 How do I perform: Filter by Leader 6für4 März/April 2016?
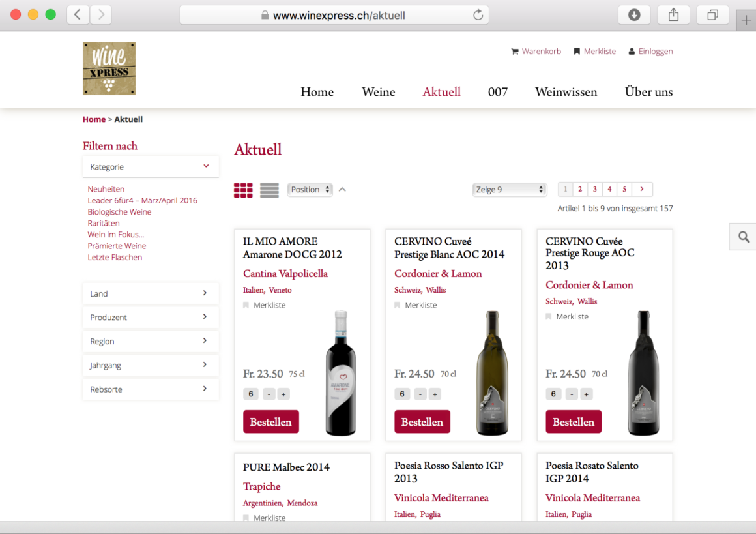pyautogui.click(x=142, y=201)
